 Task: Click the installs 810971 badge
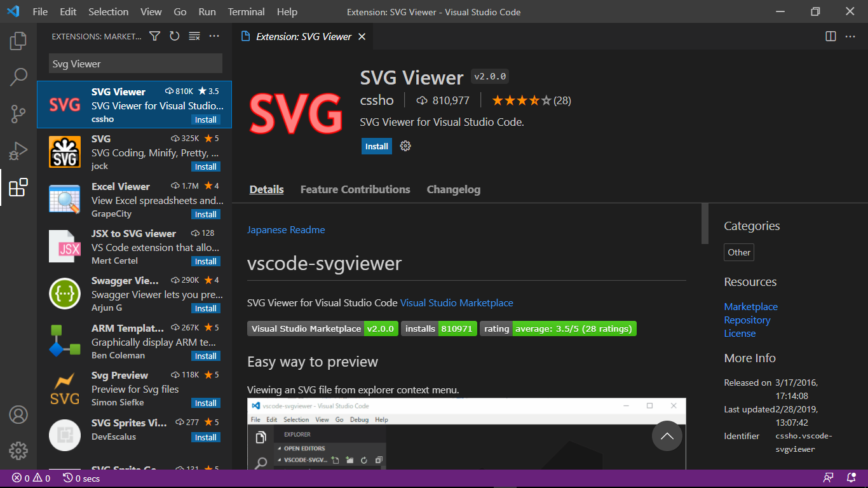tap(439, 329)
